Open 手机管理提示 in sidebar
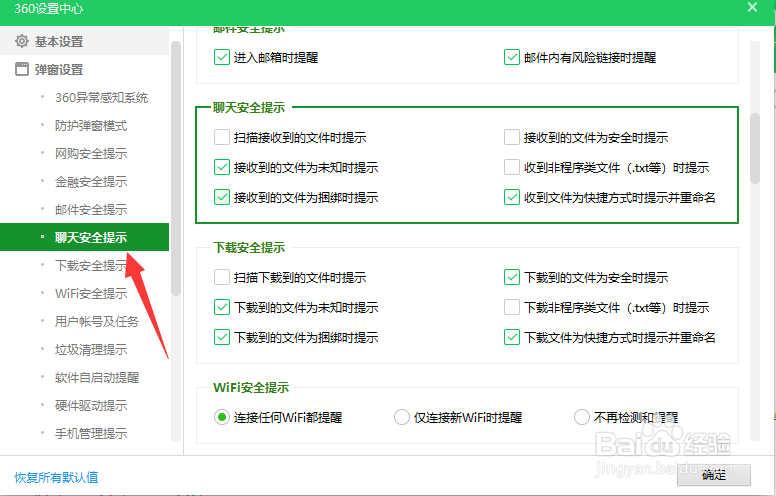This screenshot has width=776, height=496. [x=91, y=434]
